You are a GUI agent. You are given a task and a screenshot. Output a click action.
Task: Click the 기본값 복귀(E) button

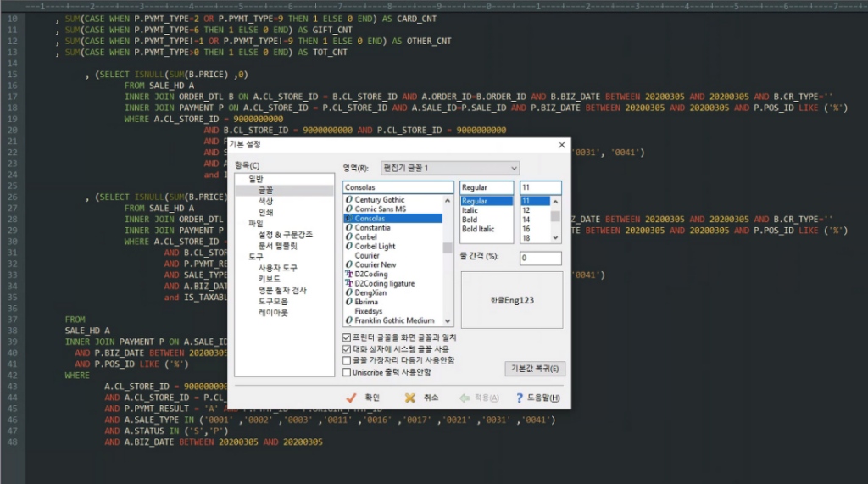[535, 369]
